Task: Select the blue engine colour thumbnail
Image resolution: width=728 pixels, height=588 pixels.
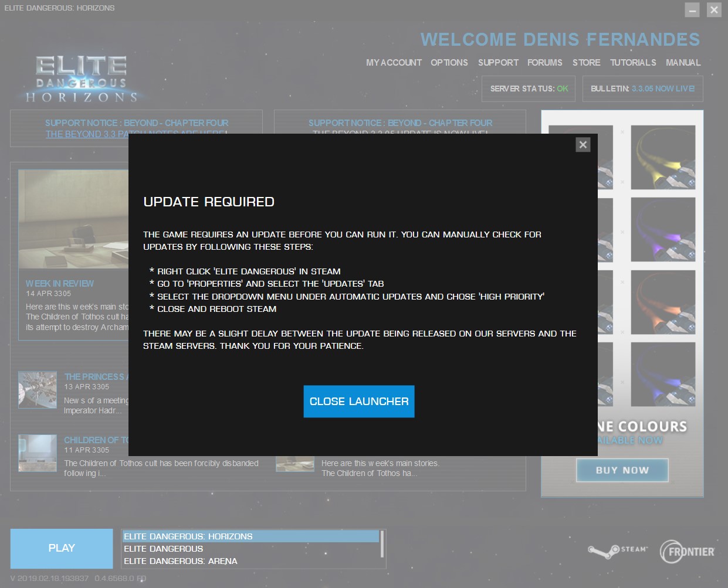Action: [x=663, y=375]
